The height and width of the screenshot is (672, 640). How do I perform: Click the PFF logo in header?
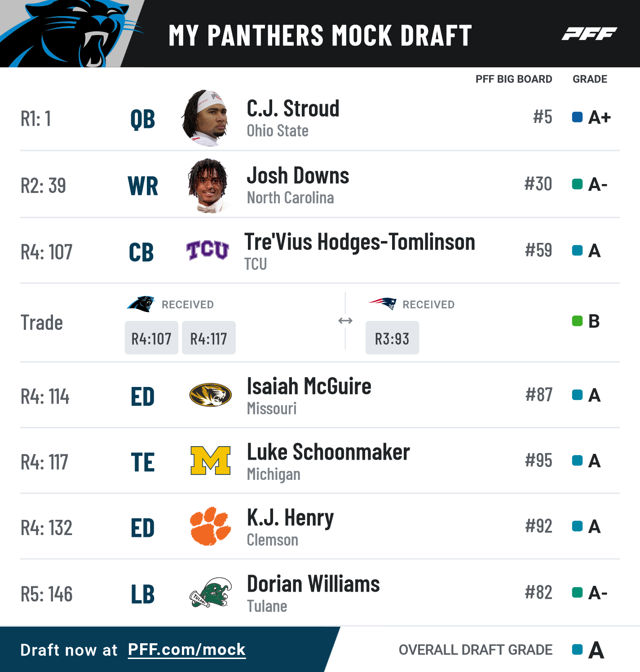coord(589,34)
